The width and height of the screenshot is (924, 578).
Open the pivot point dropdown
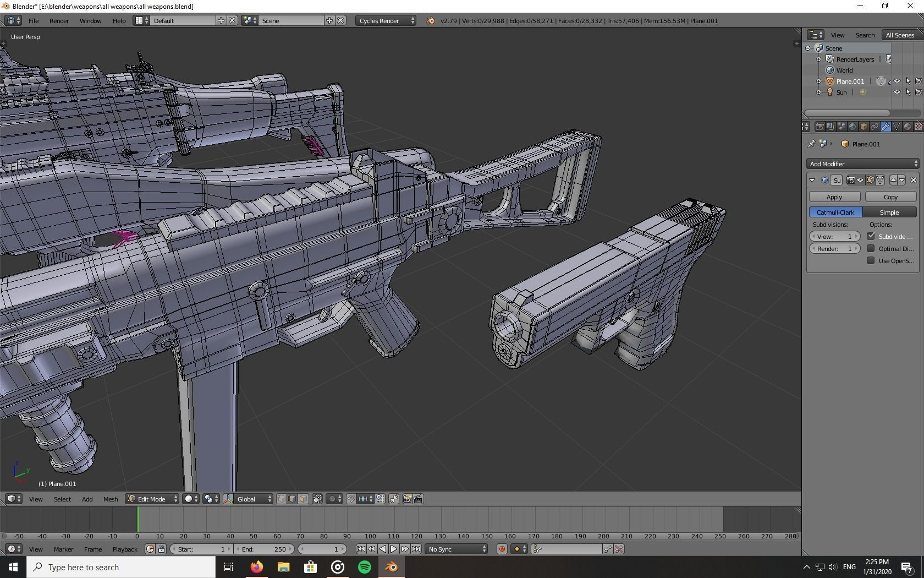point(211,499)
